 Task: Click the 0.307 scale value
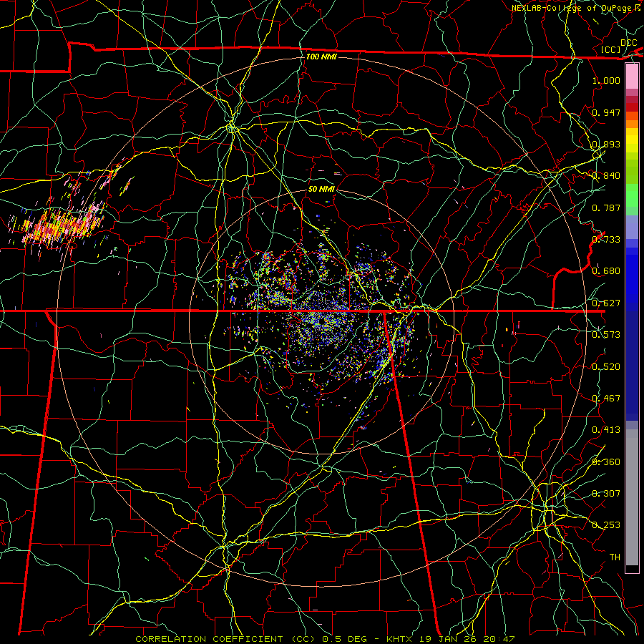coord(606,493)
